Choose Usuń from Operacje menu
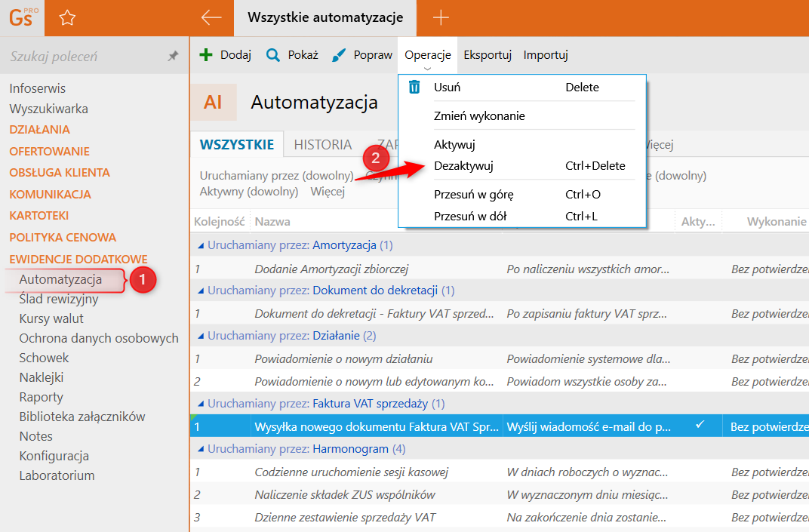The height and width of the screenshot is (532, 809). pos(521,88)
